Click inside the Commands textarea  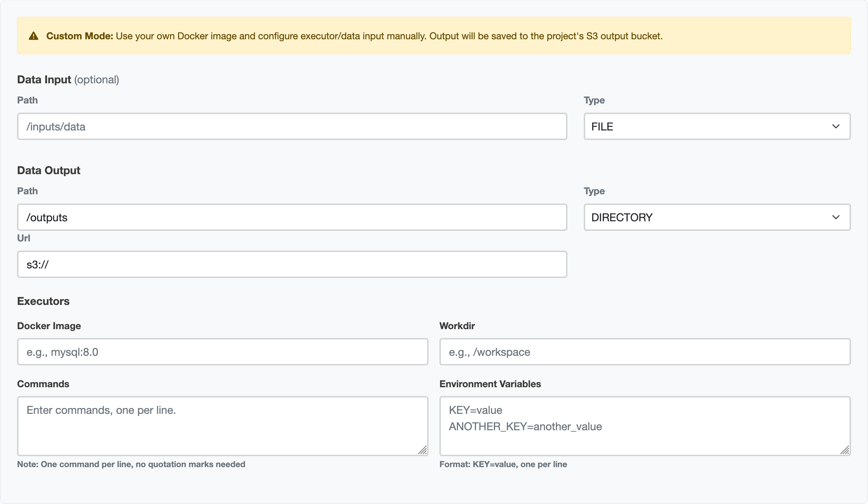click(x=222, y=426)
